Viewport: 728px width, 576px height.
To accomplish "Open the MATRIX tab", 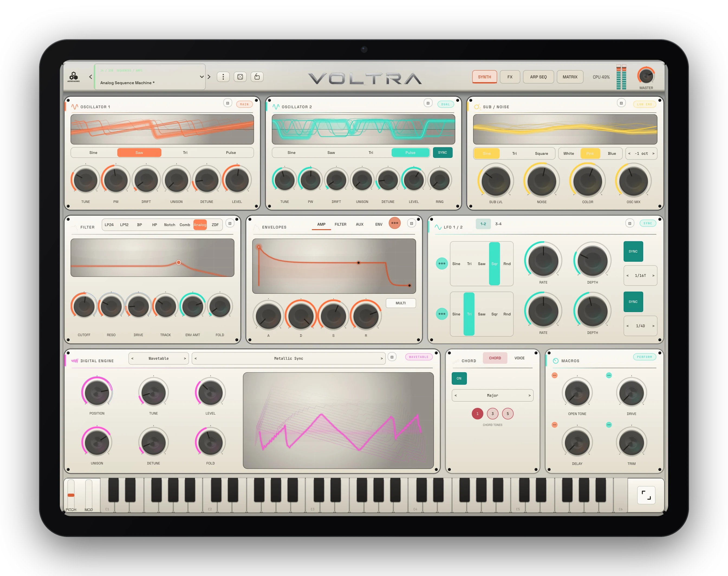I will (570, 77).
